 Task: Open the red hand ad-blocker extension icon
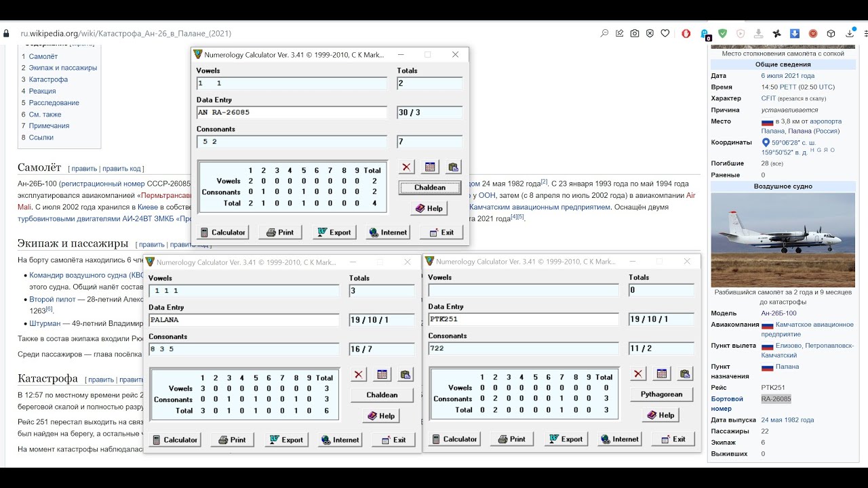click(x=686, y=33)
